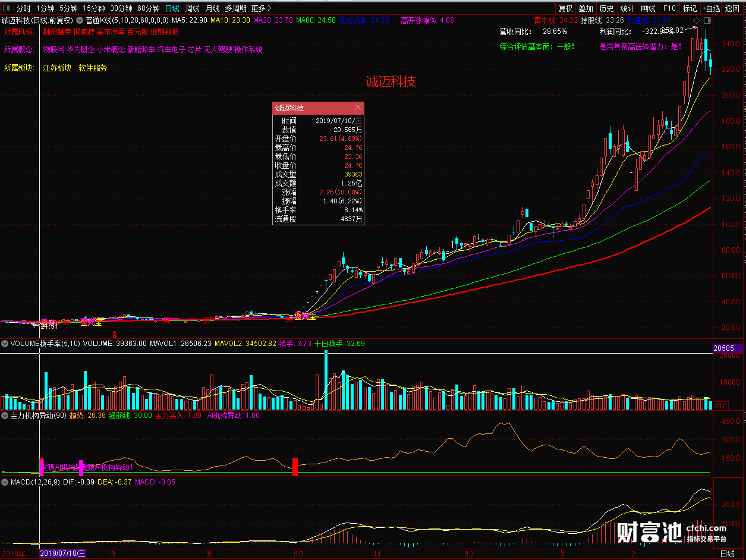Close the 诚迈科技 data popup
This screenshot has width=746, height=560.
point(358,108)
